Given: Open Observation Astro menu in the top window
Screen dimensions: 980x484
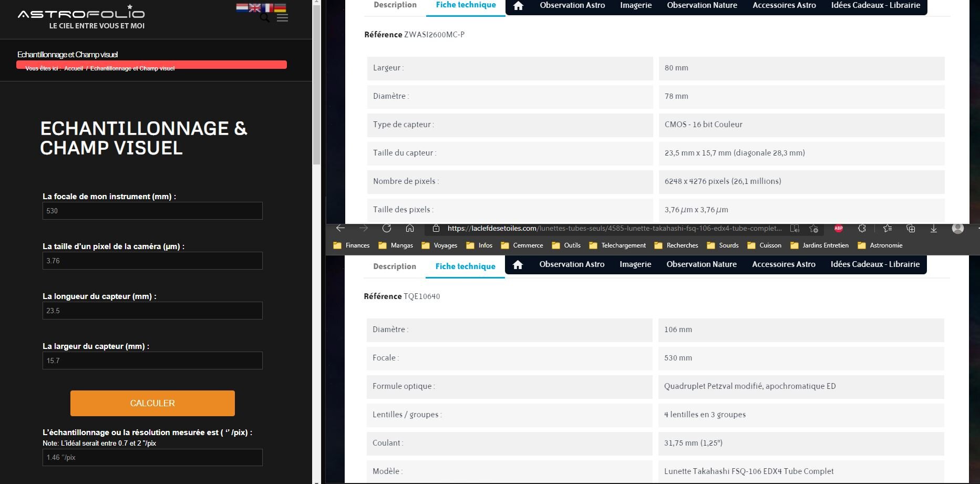Looking at the screenshot, I should click(x=572, y=5).
